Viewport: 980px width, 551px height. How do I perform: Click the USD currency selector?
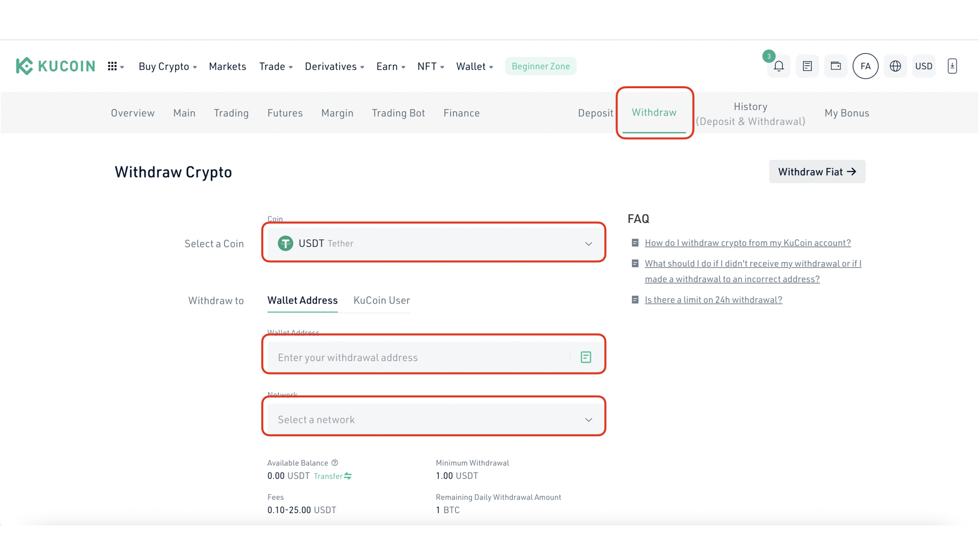coord(923,66)
